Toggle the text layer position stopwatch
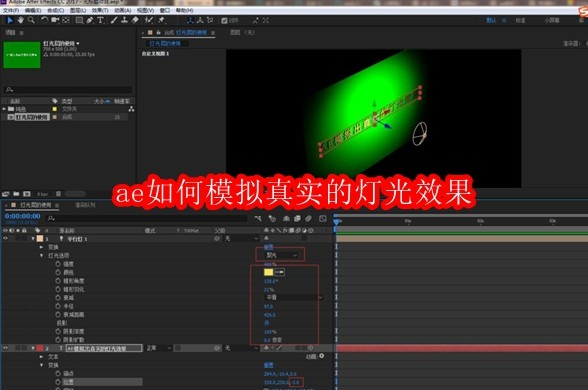The height and width of the screenshot is (390, 588). point(58,382)
